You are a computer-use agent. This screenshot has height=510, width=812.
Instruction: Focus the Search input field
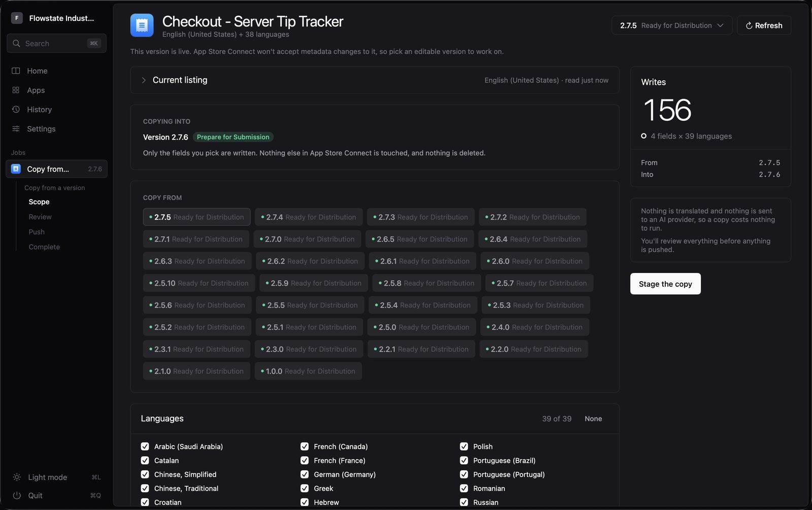pyautogui.click(x=56, y=43)
